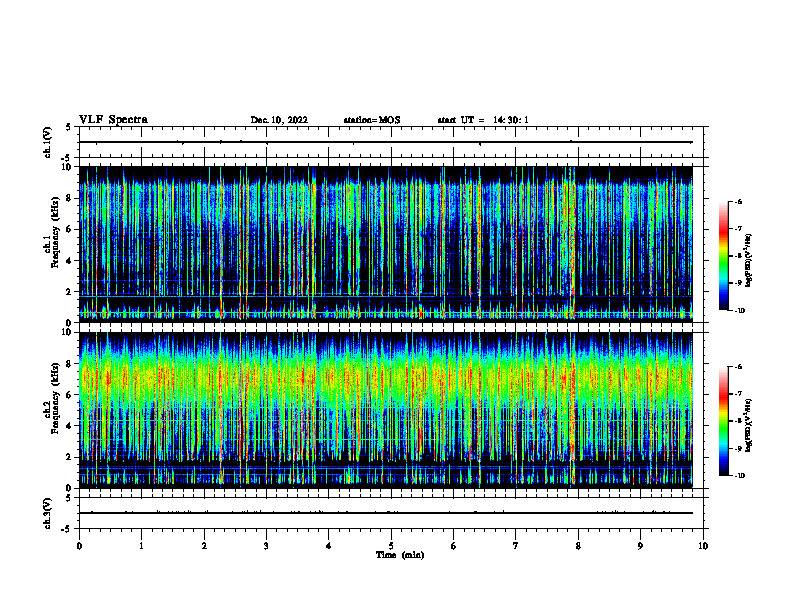This screenshot has height=612, width=792.
Task: Click the ch.2 spectrogram color scale bar
Action: point(724,421)
